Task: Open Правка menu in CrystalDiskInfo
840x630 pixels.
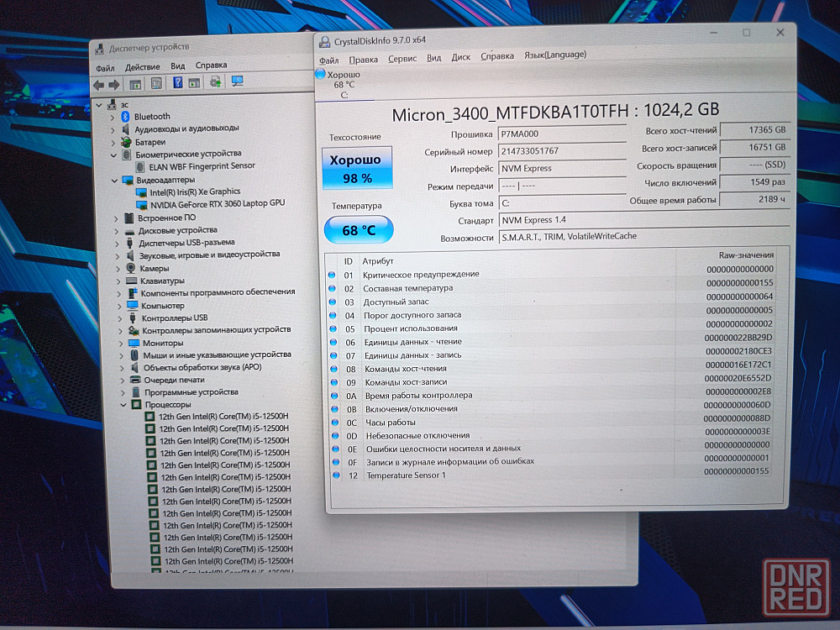Action: 363,60
